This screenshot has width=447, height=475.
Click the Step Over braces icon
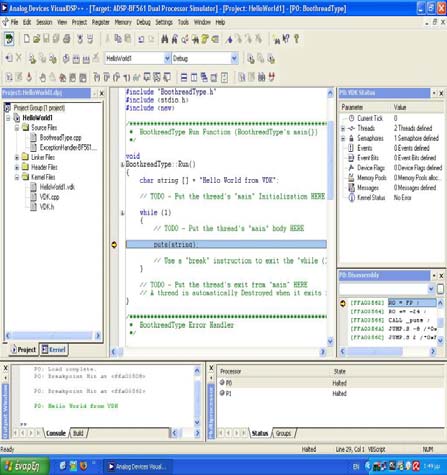point(106,77)
